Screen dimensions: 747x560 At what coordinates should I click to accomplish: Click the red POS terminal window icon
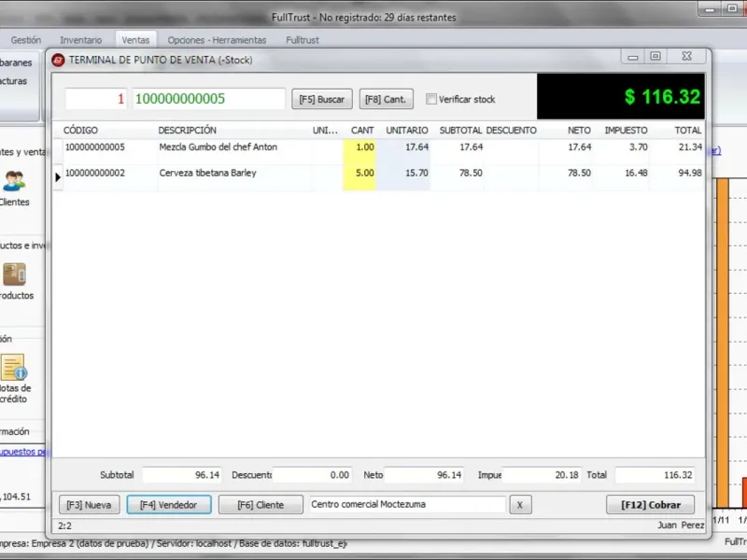(58, 60)
